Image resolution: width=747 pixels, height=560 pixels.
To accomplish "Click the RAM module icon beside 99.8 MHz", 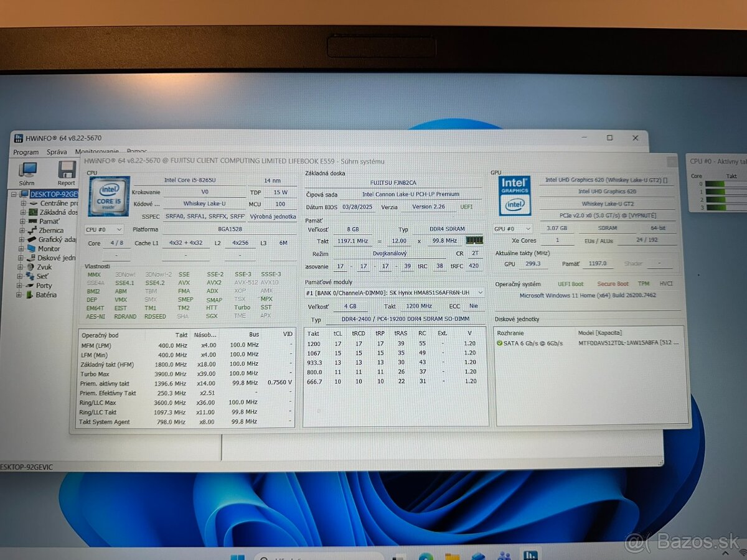I will [x=474, y=241].
